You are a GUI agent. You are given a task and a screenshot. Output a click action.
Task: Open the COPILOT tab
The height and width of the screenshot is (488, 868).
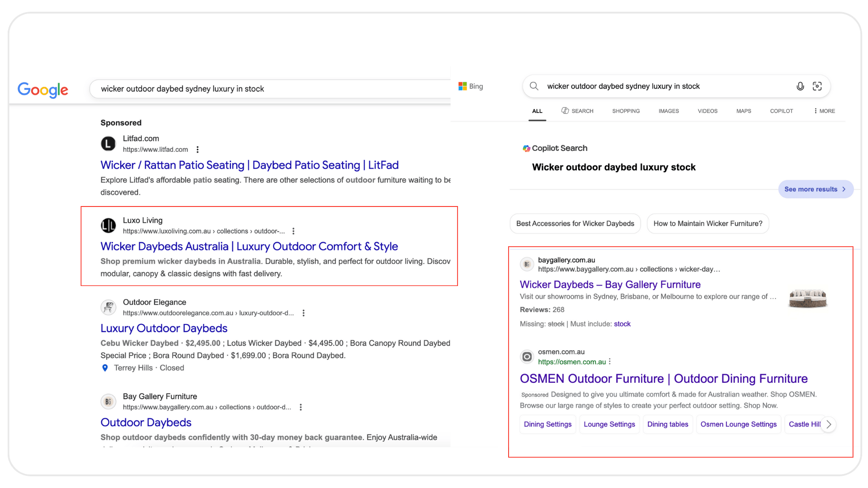point(781,111)
